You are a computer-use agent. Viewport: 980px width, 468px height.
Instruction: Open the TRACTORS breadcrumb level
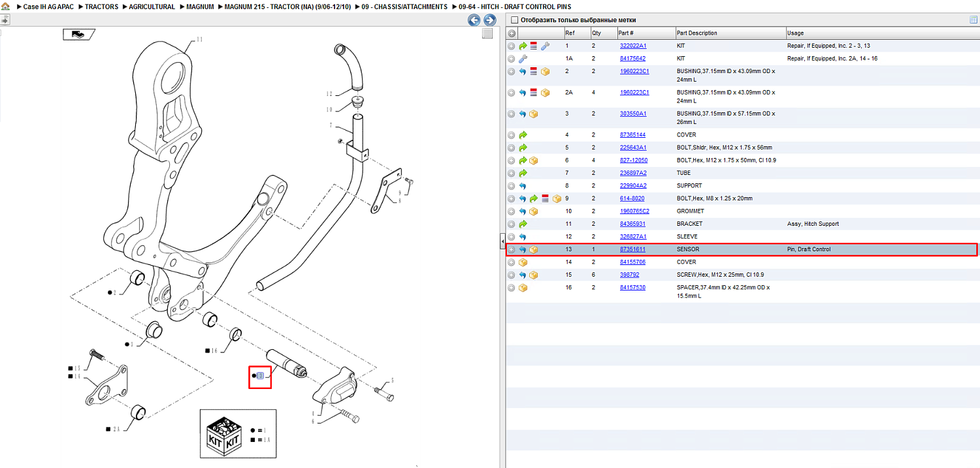click(102, 7)
